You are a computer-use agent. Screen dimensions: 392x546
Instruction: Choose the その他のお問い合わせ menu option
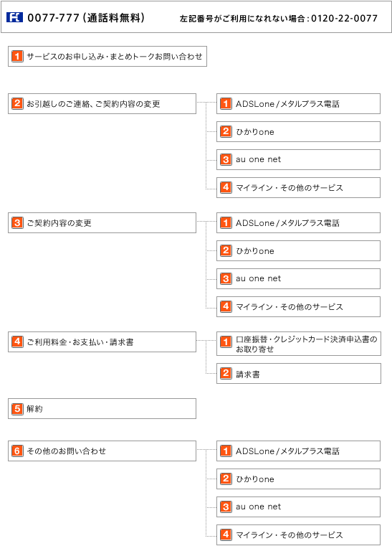(102, 451)
